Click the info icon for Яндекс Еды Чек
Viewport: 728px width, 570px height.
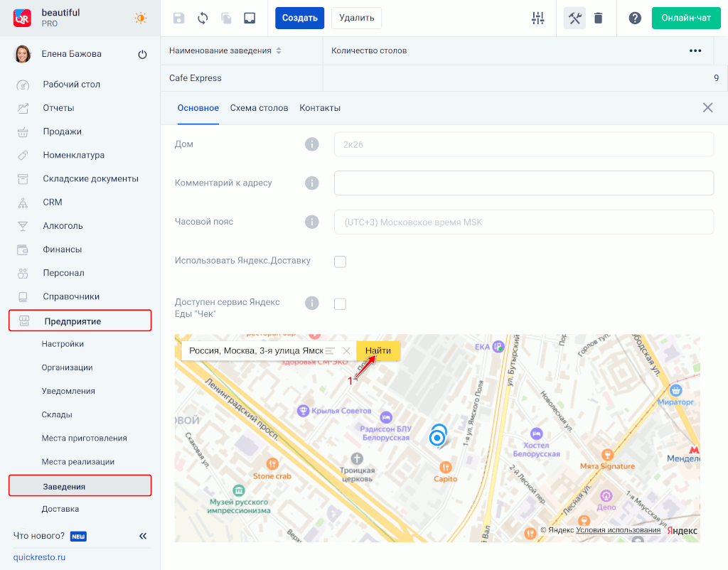tap(312, 303)
